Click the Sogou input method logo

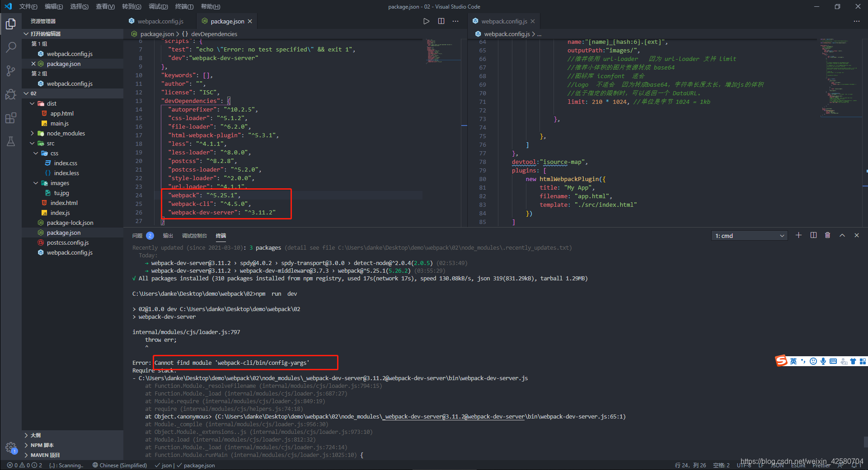click(x=781, y=361)
